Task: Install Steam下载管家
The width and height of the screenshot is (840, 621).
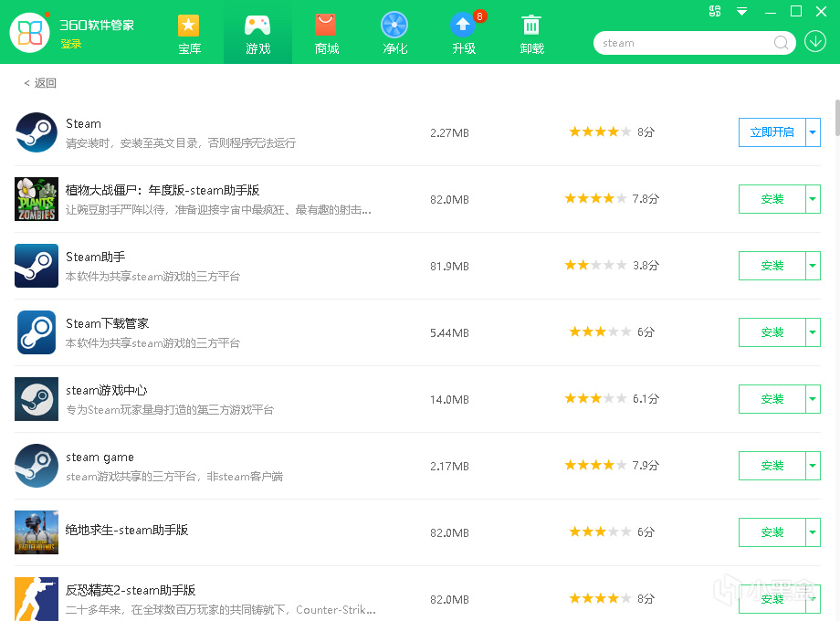Action: pos(772,332)
